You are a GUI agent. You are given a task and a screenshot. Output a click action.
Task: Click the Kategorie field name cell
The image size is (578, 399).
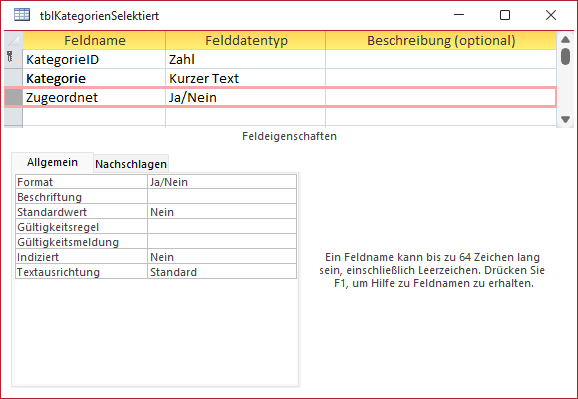click(94, 78)
